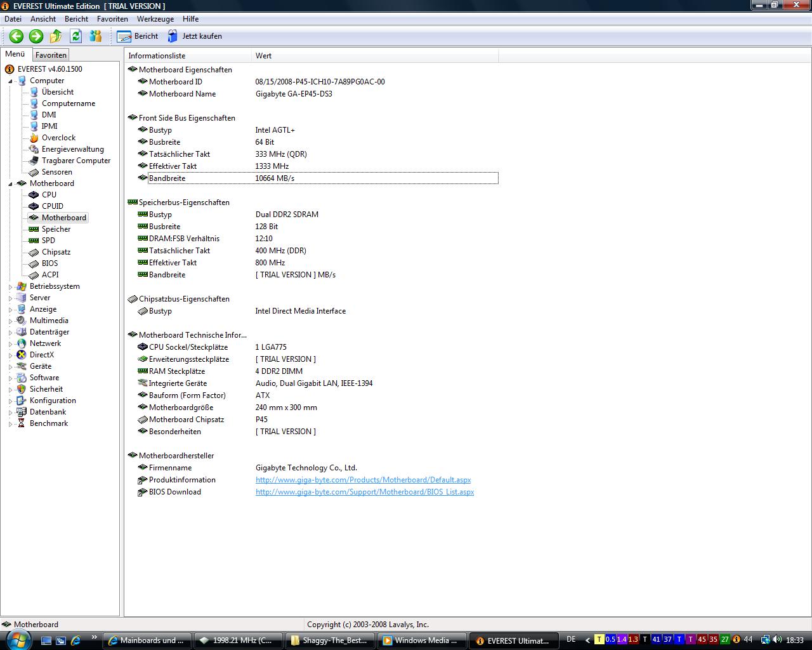Click the system tray clock 18:33

point(794,640)
